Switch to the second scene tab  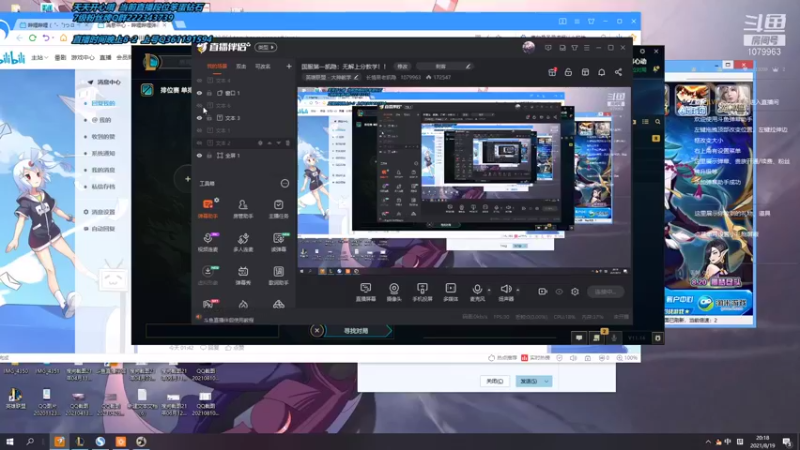241,66
